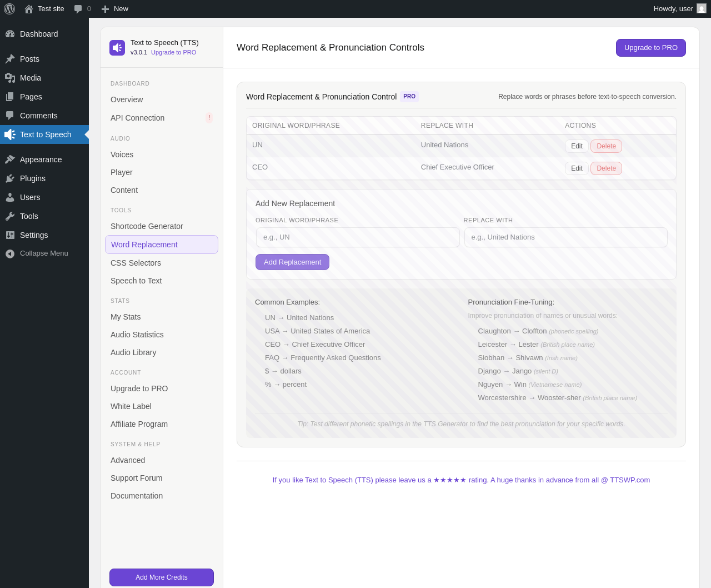Viewport: 711px width, 588px height.
Task: Open the Test site home icon
Action: (x=29, y=9)
